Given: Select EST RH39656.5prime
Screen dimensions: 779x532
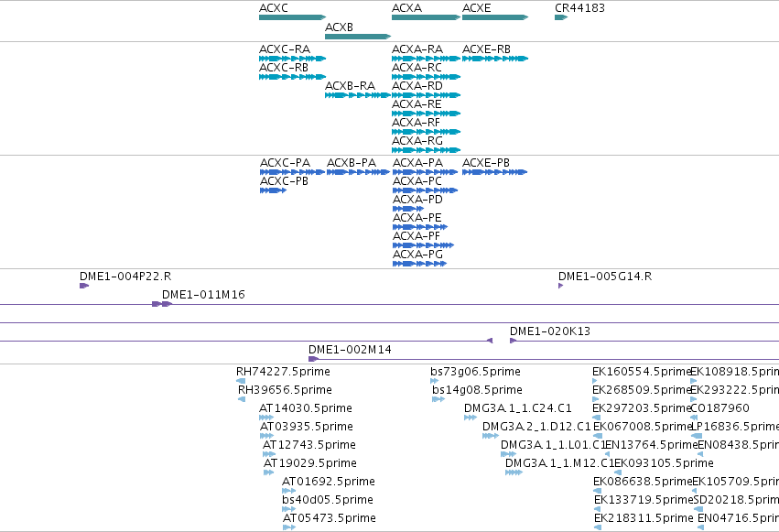Looking at the screenshot, I should (x=242, y=399).
